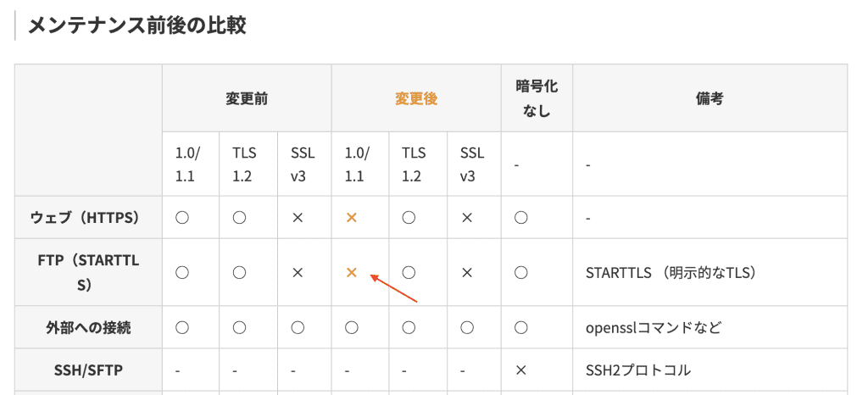This screenshot has width=868, height=395.
Task: Click the 外部への接続 row label
Action: (x=88, y=328)
